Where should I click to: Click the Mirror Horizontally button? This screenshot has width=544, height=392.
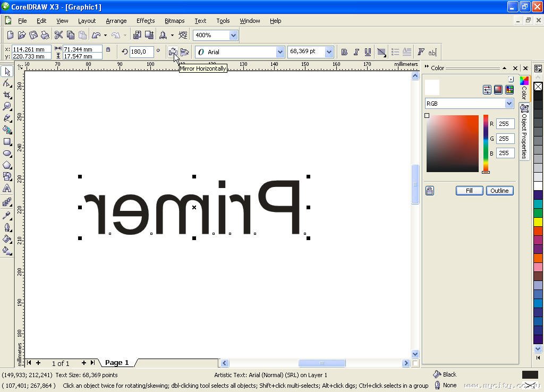[173, 52]
